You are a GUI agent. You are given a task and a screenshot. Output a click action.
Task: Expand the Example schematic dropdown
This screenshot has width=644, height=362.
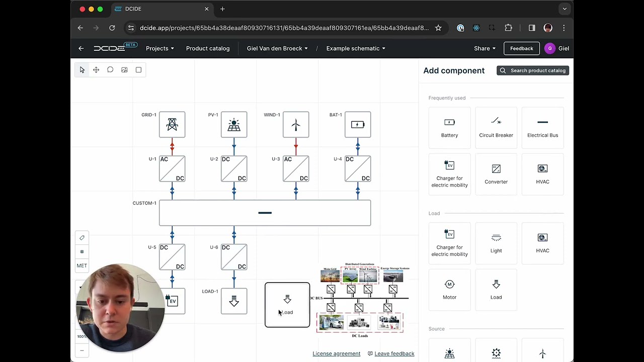[356, 48]
